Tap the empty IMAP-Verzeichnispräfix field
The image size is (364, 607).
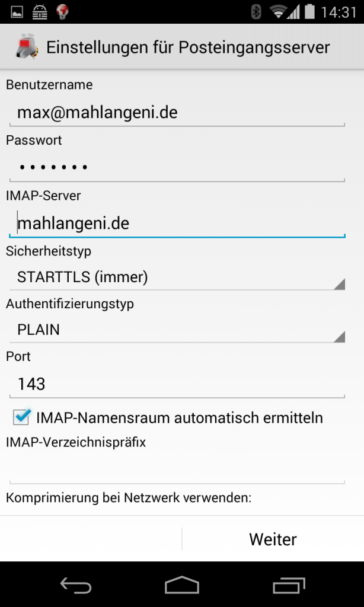tap(177, 471)
